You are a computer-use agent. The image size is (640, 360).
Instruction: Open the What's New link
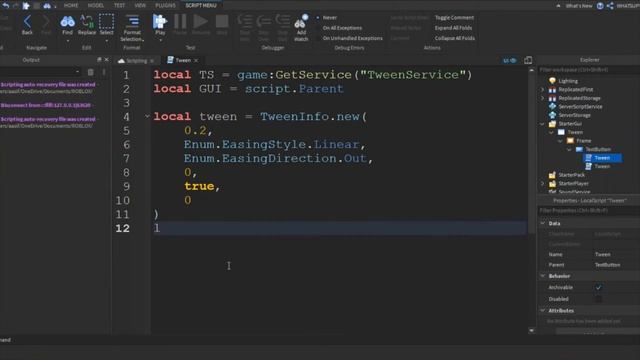pyautogui.click(x=579, y=6)
